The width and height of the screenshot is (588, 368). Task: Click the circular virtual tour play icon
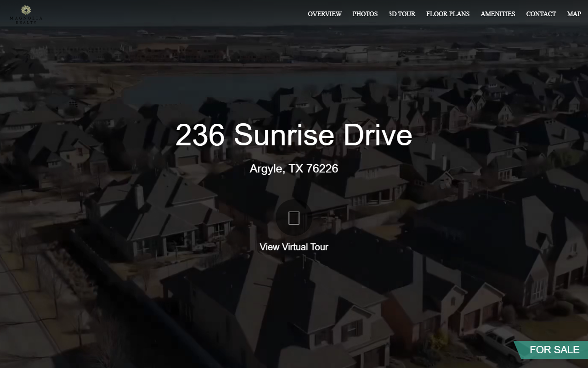[x=294, y=218]
